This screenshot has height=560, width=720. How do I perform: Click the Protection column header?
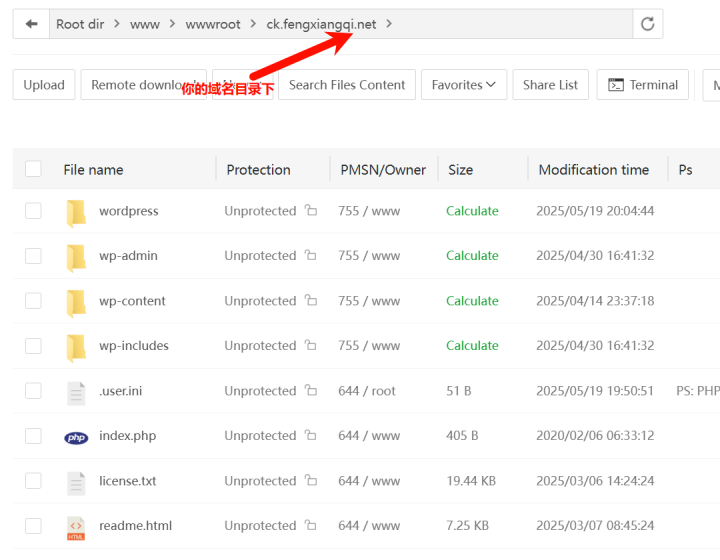pos(259,170)
